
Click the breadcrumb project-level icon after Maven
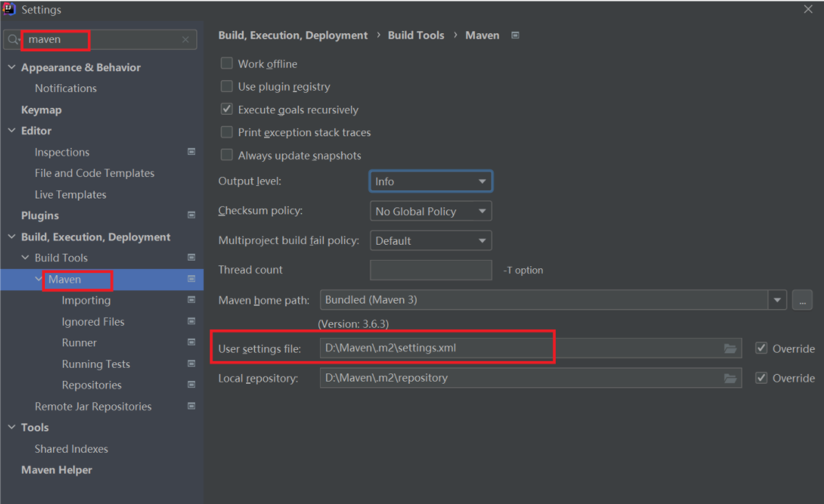click(515, 35)
